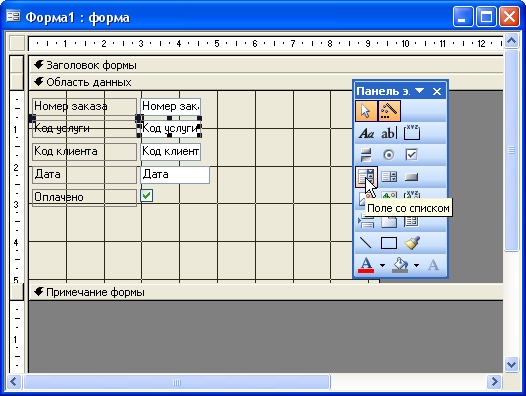This screenshot has width=526, height=396.
Task: Toggle the Оплачено green checkbox
Action: tap(147, 195)
